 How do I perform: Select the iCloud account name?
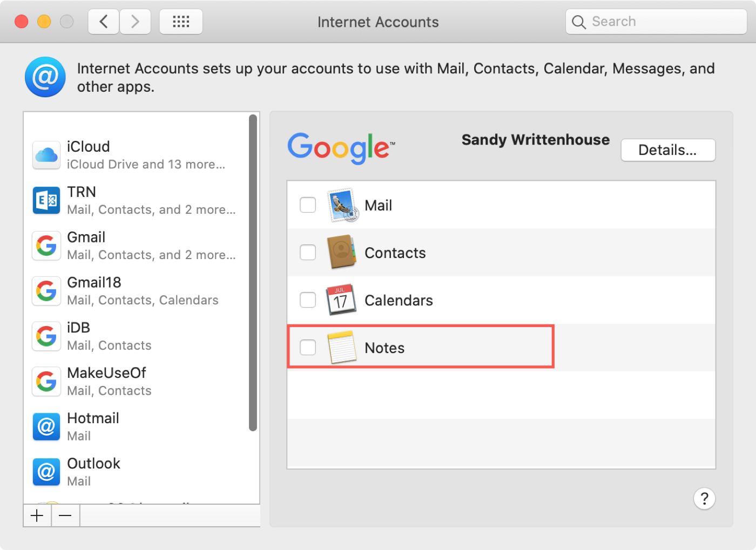[89, 147]
